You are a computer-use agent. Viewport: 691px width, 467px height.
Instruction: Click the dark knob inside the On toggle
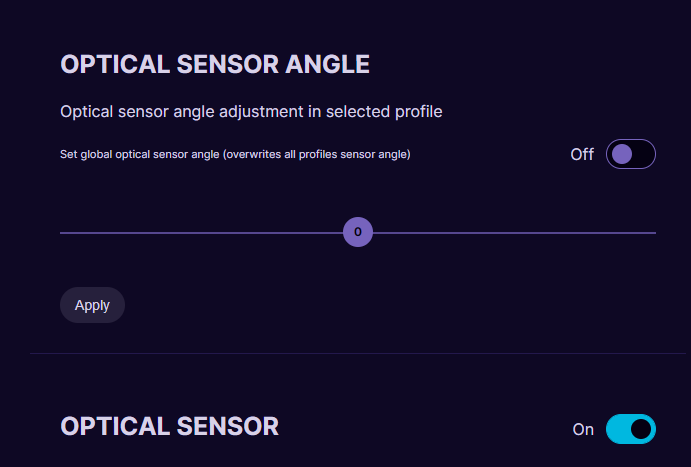[x=641, y=429]
